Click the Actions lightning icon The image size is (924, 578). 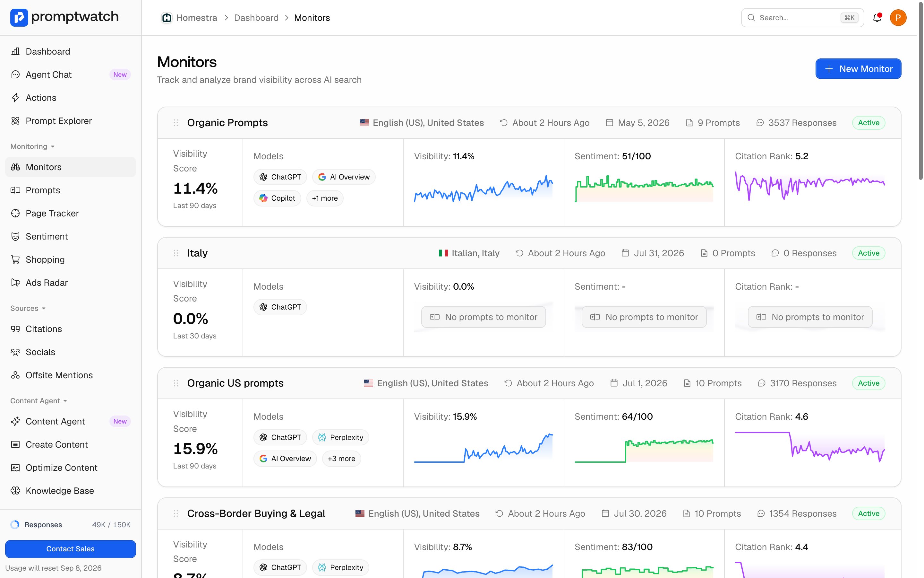[15, 98]
